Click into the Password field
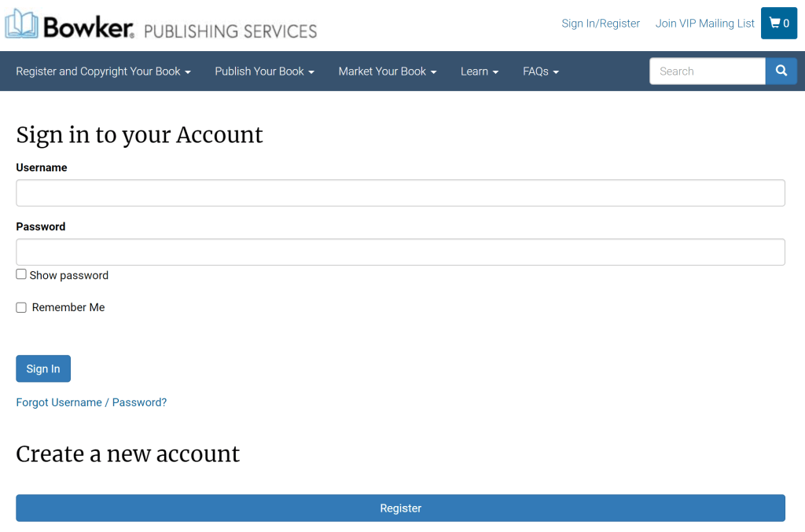805x532 pixels. 400,252
